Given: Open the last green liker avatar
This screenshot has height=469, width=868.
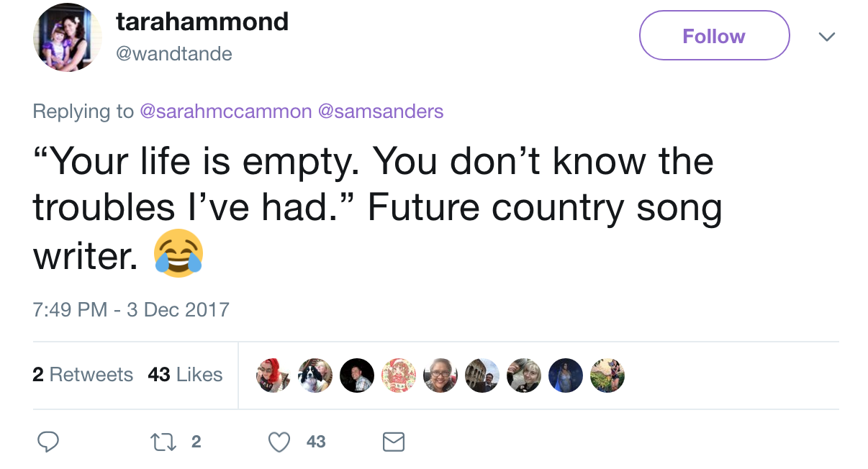Looking at the screenshot, I should (607, 375).
